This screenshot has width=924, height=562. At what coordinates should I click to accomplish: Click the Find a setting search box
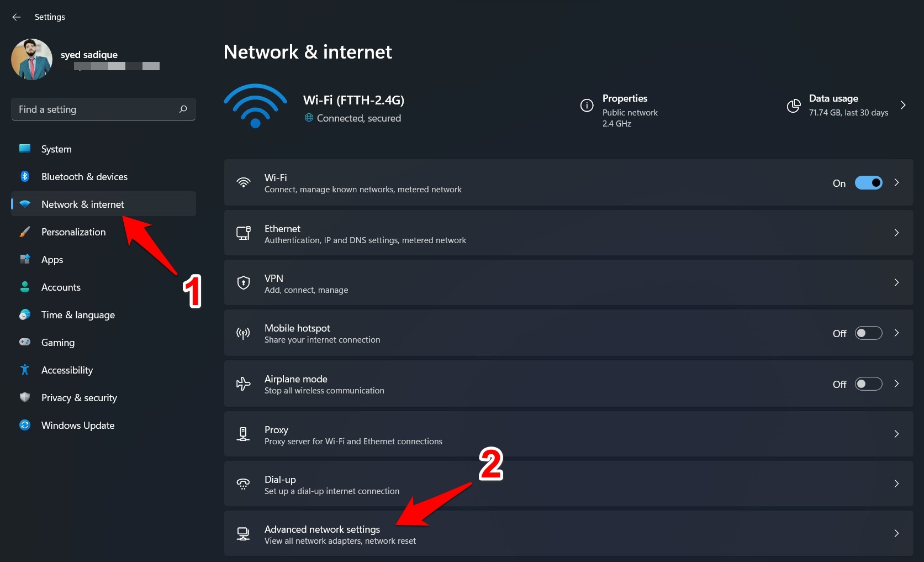[x=103, y=109]
